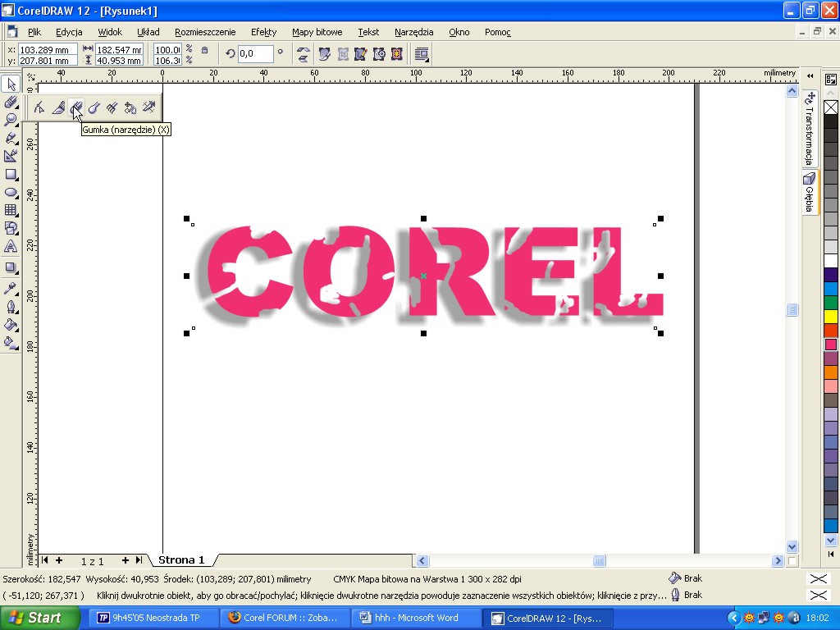Collapse the docker panel with double arrow
The height and width of the screenshot is (630, 840).
click(810, 76)
